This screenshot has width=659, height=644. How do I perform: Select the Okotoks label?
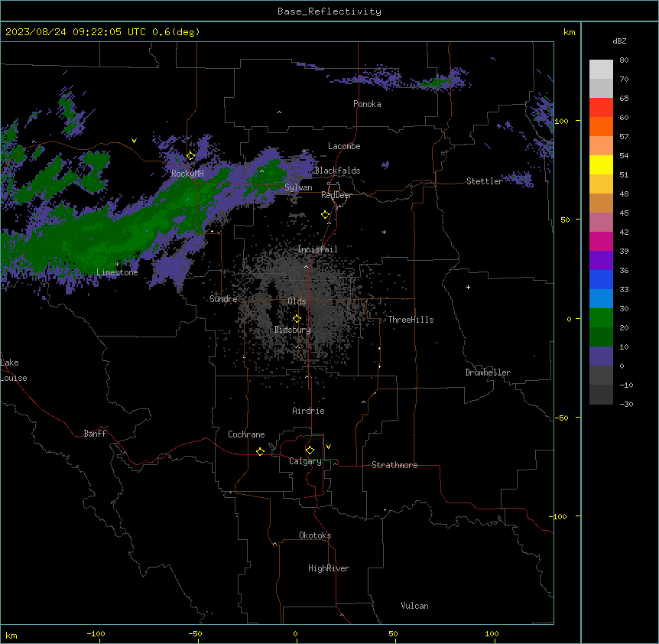(315, 535)
